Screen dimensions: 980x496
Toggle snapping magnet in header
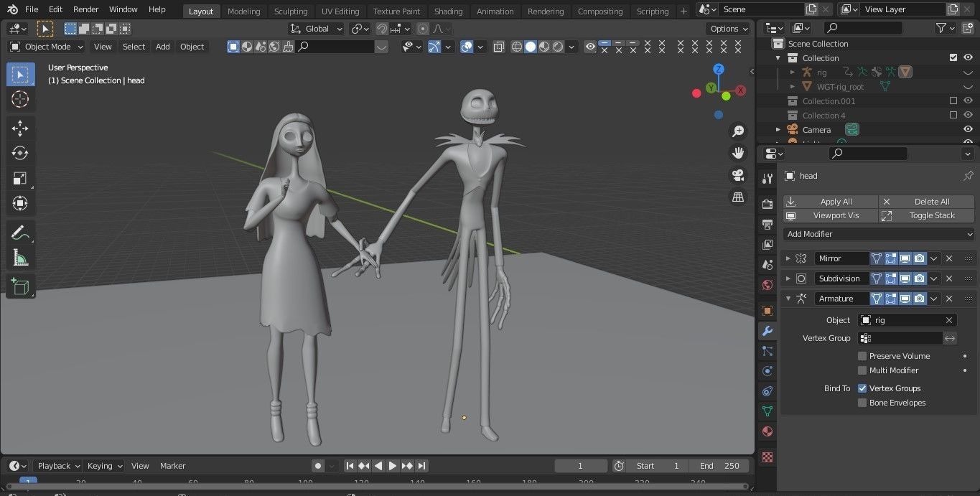[x=383, y=29]
